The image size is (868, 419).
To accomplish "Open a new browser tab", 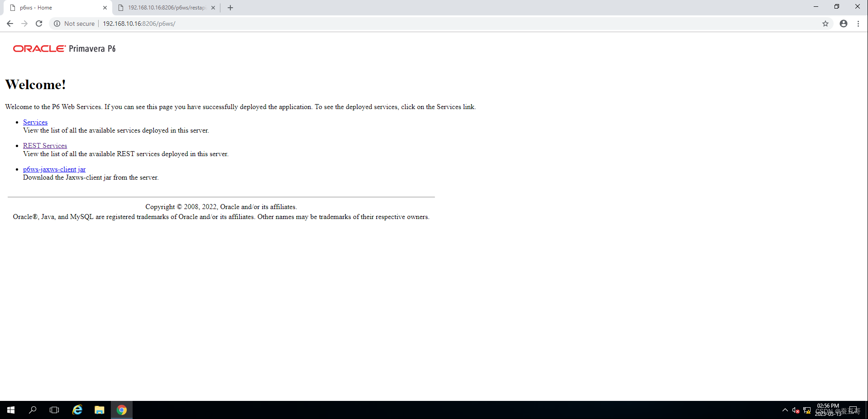I will 230,8.
